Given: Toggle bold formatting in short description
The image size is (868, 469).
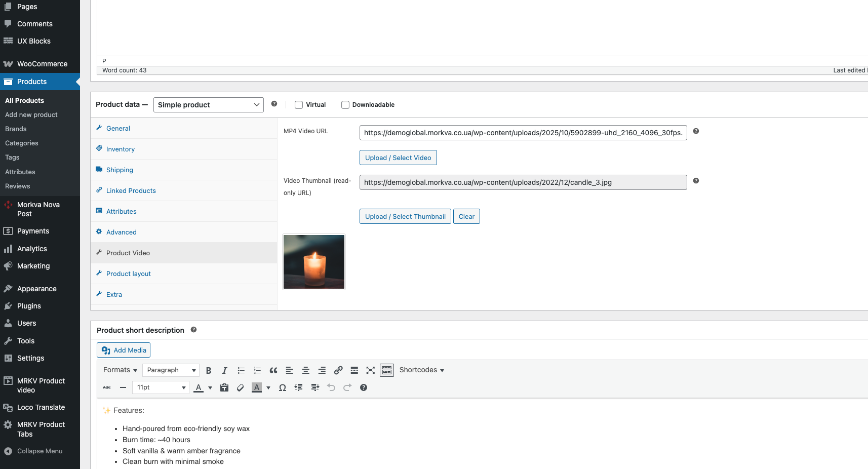Looking at the screenshot, I should tap(208, 370).
